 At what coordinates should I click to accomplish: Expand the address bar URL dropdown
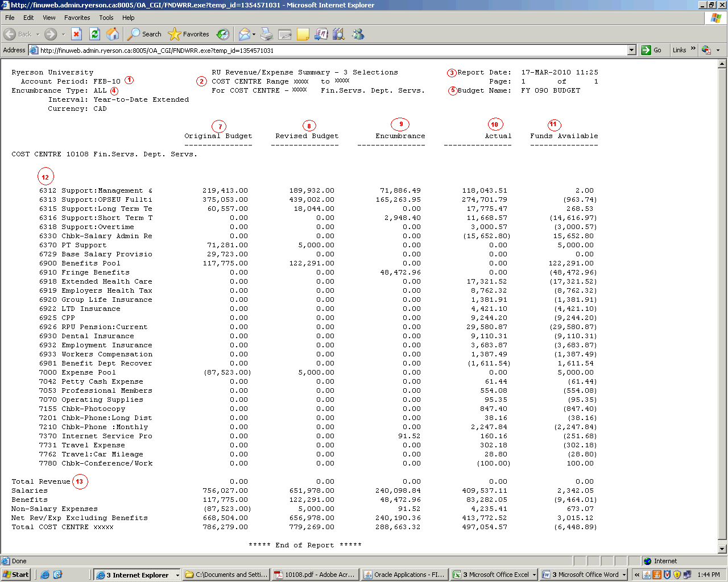631,50
